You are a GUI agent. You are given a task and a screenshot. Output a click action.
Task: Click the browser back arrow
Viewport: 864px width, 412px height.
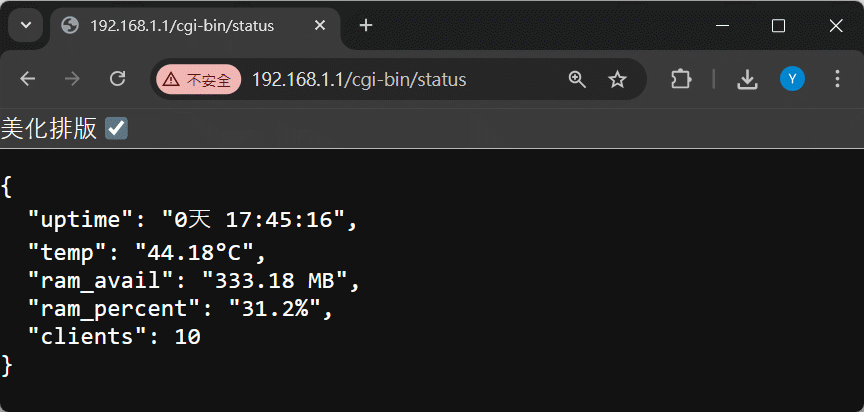tap(27, 79)
